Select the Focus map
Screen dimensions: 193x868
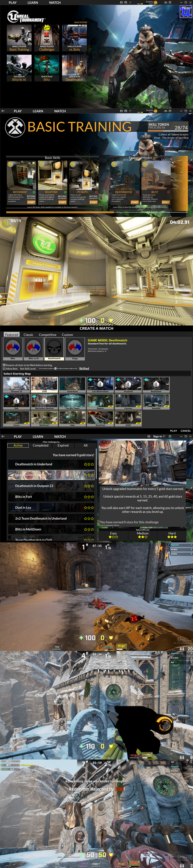[16, 419]
